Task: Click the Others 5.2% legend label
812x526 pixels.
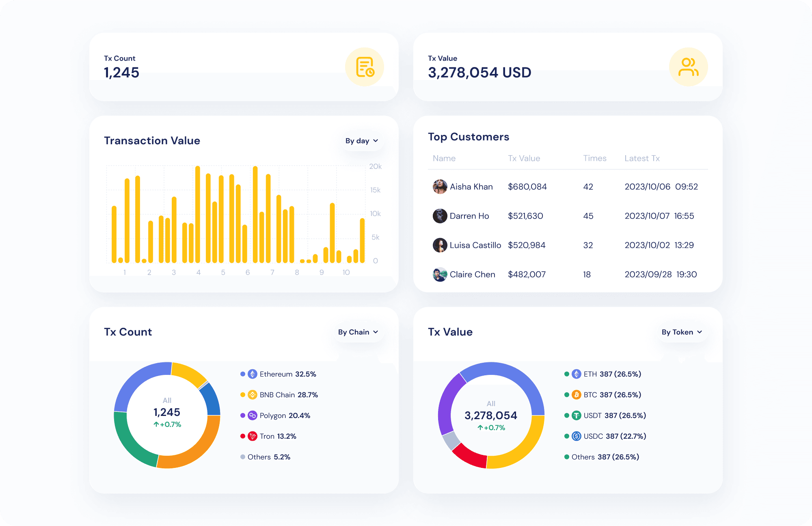Action: click(269, 457)
